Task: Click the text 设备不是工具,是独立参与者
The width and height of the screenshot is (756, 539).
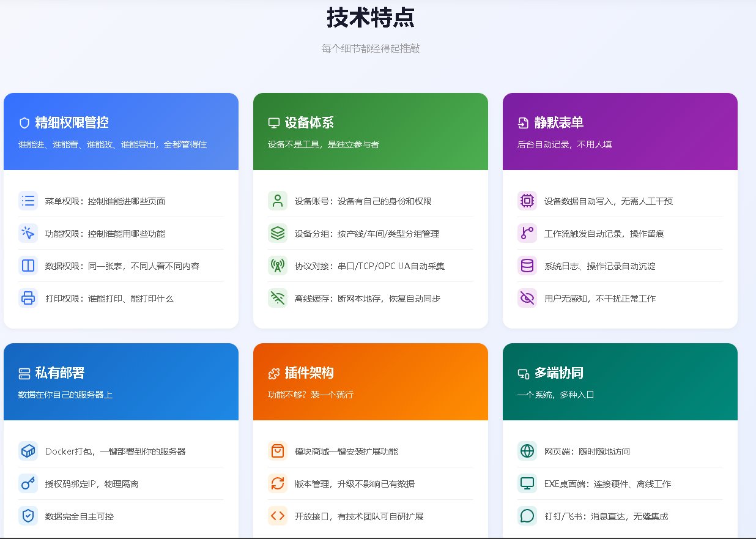Action: click(324, 144)
